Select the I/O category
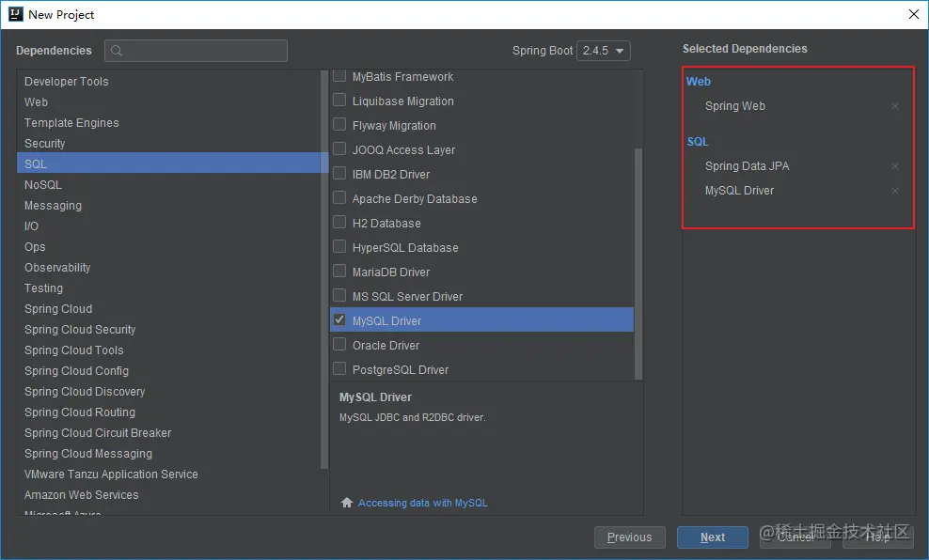The width and height of the screenshot is (929, 560). coord(169,226)
